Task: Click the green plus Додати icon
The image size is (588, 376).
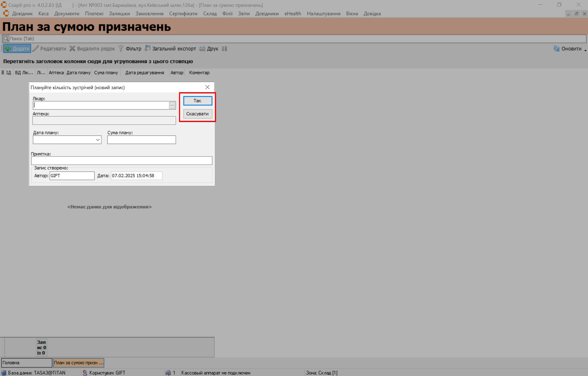Action: click(8, 49)
